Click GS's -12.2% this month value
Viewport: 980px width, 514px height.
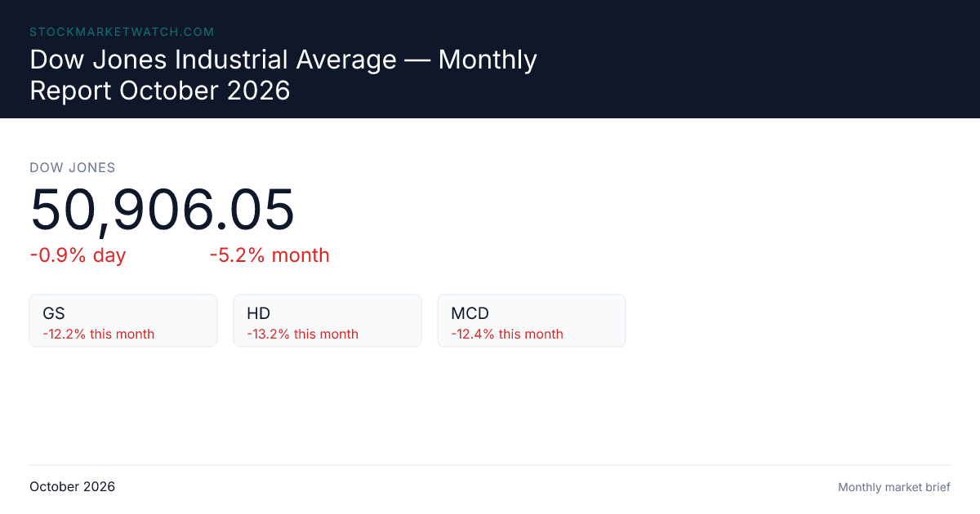[x=98, y=334]
